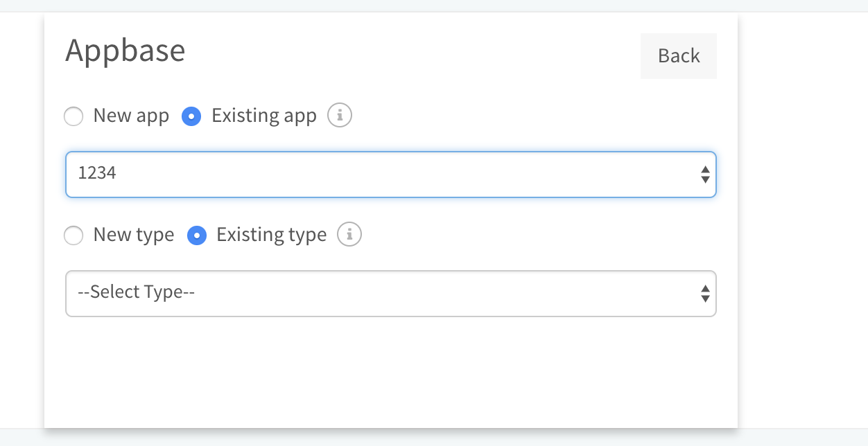
Task: Click the Appbase heading
Action: click(125, 51)
